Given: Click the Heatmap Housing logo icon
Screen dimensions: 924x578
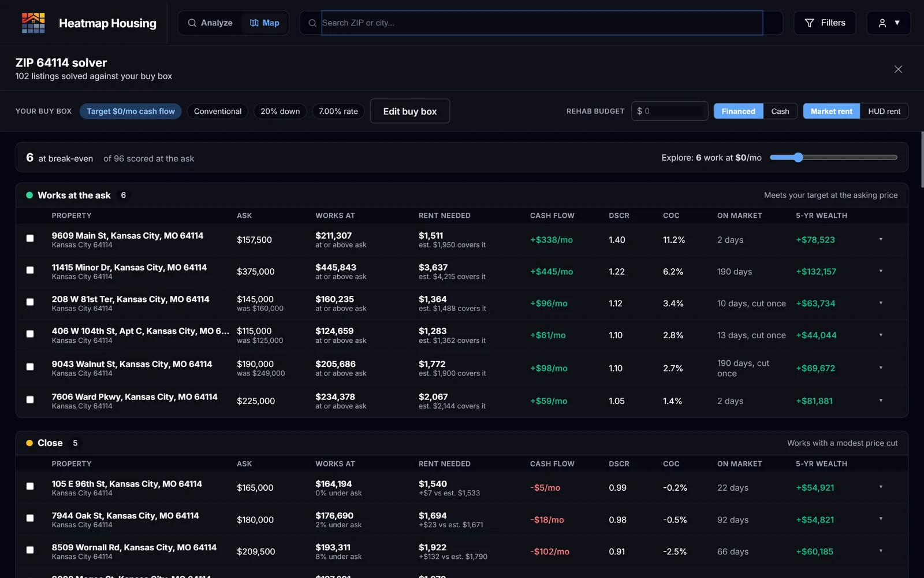Looking at the screenshot, I should click(33, 23).
